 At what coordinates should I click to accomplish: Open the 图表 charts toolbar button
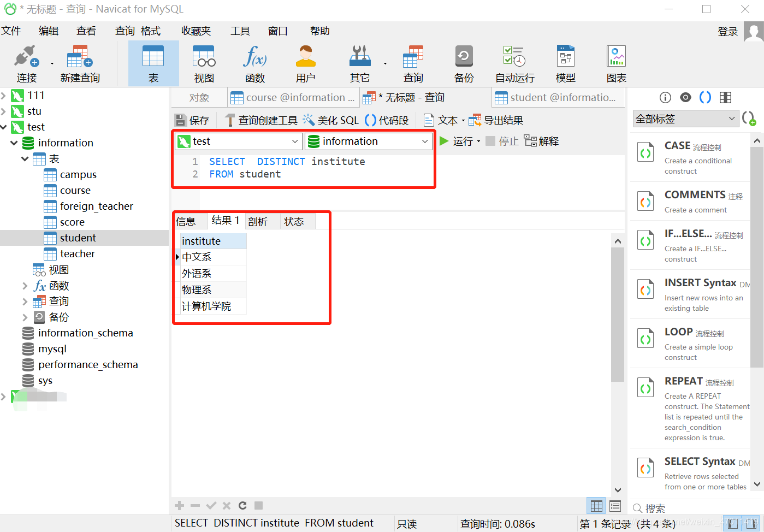[x=617, y=64]
